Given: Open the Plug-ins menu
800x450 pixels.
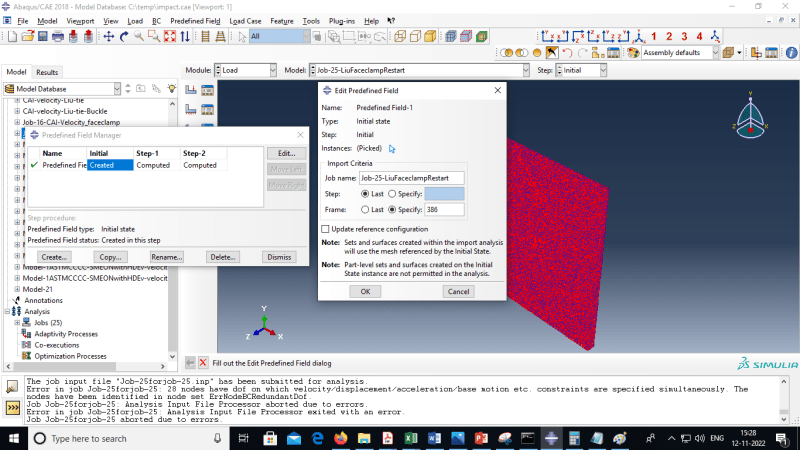Looking at the screenshot, I should (x=342, y=21).
